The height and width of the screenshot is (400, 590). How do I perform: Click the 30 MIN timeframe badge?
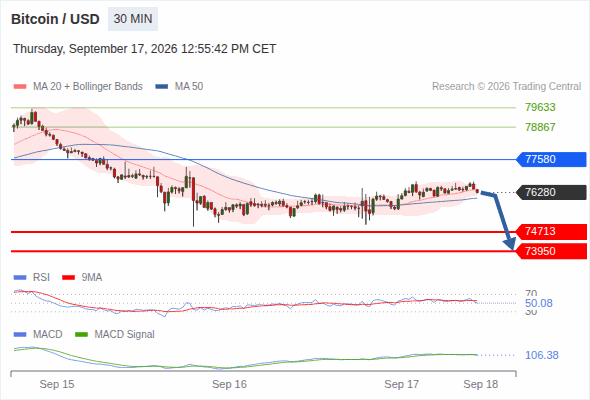point(133,19)
